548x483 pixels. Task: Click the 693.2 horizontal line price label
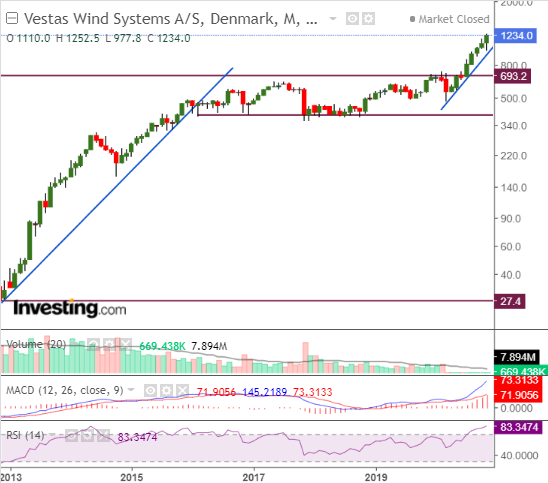[513, 76]
